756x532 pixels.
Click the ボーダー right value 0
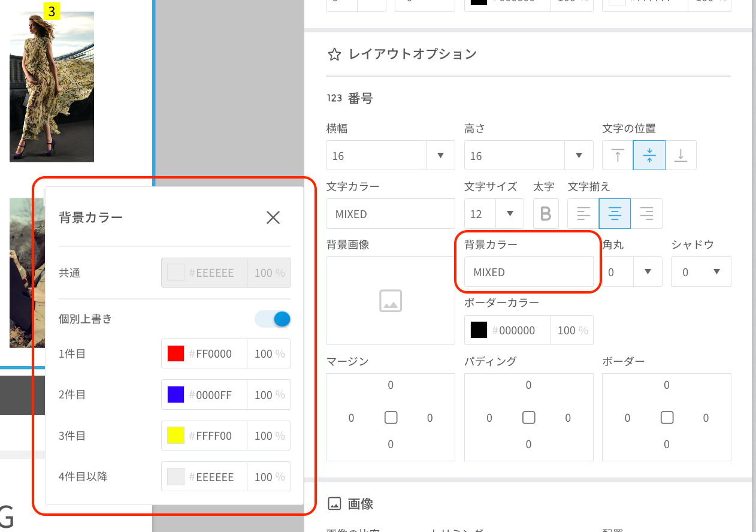(706, 418)
